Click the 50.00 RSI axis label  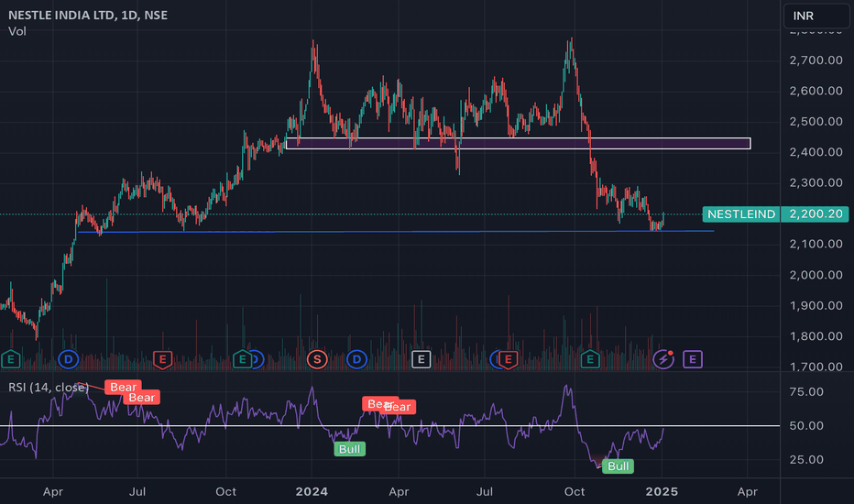(x=806, y=425)
